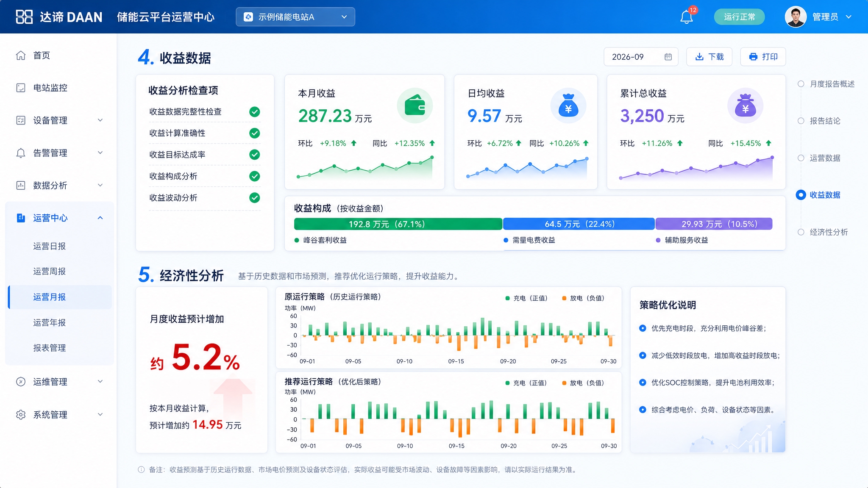868x488 pixels.
Task: Click the green check for 收益计算准确性
Action: [254, 133]
